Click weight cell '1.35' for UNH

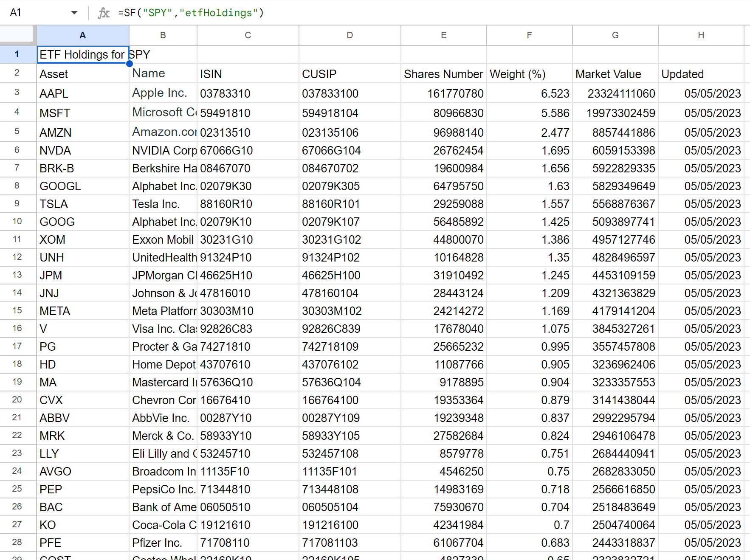[x=530, y=257]
